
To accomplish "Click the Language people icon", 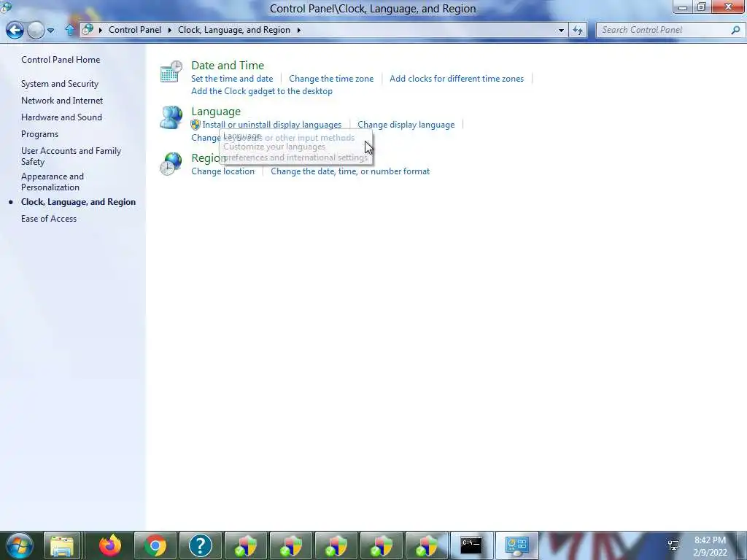I will pos(171,117).
